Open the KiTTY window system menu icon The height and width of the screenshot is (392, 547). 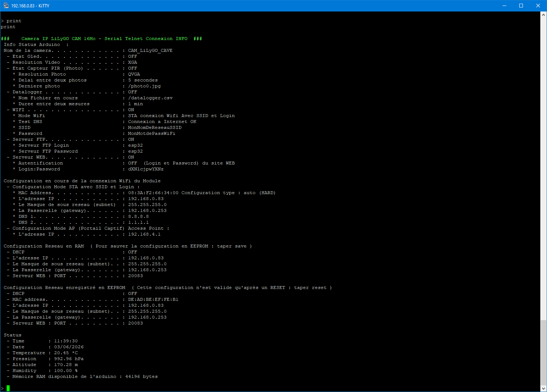(6, 6)
